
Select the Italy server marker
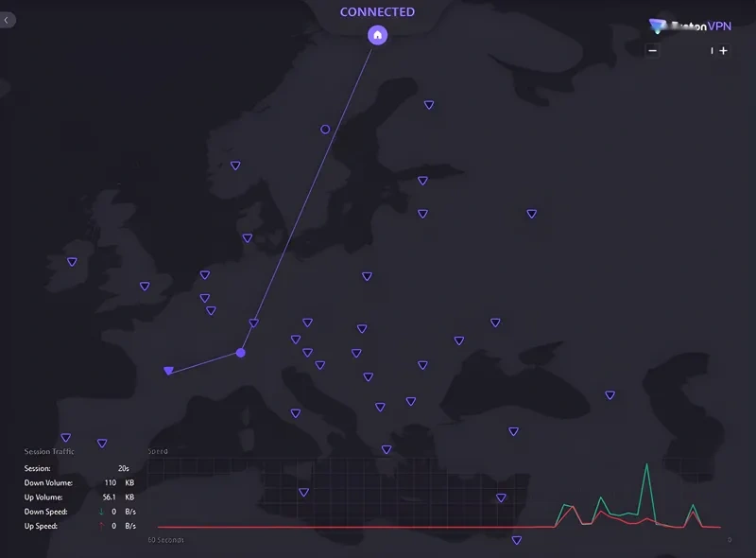(296, 413)
